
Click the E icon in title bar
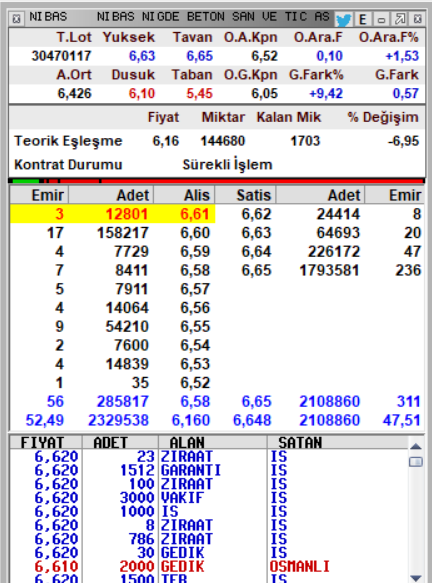tap(362, 19)
